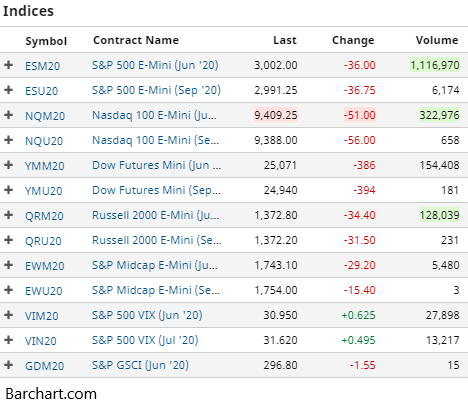Expand the ESM20 row plus icon
The image size is (468, 406).
pyautogui.click(x=9, y=65)
